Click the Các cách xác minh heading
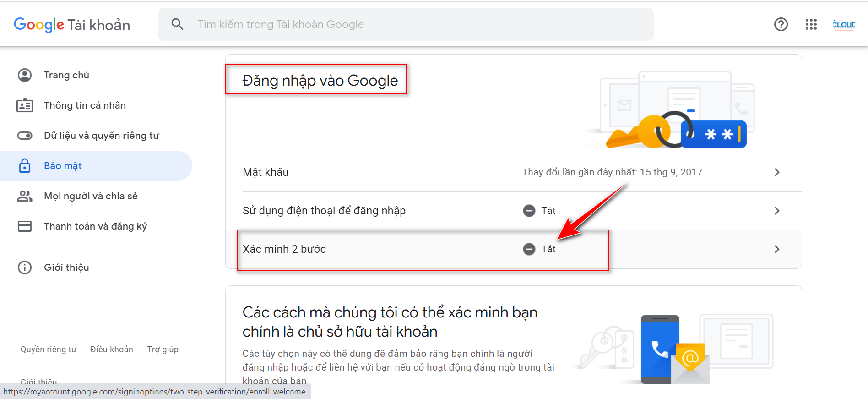Viewport: 868px width, 399px height. point(390,322)
